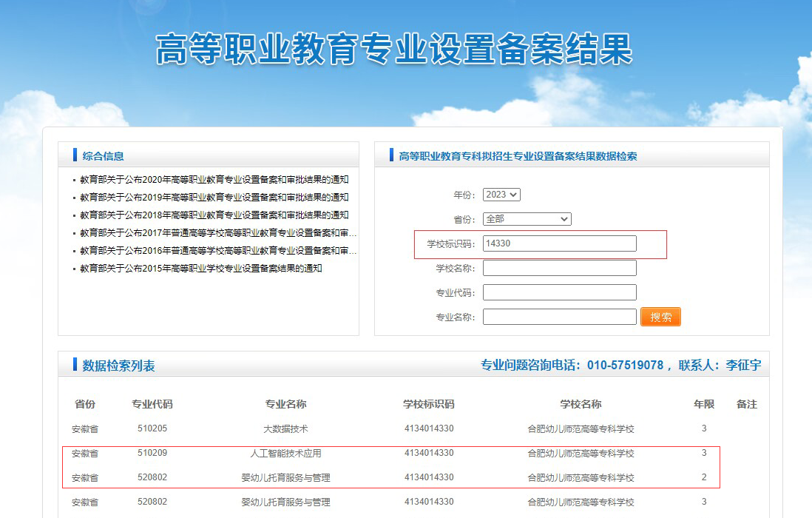Click the 学校标识码 input containing 14330
Viewport: 812px width, 518px height.
[559, 243]
